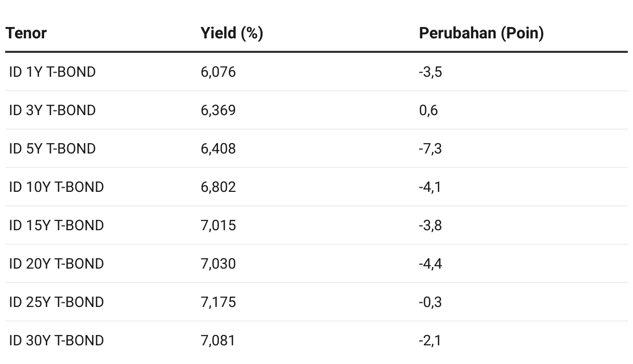
Task: Click the 7,175 yield value
Action: (218, 302)
